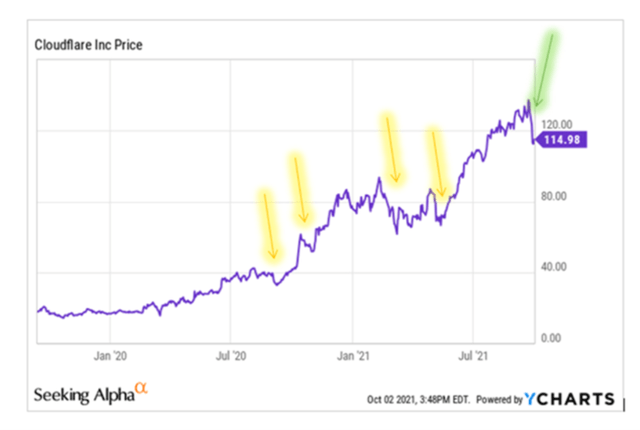640x430 pixels.
Task: Click the leftmost yellow arrow annotation
Action: click(269, 226)
